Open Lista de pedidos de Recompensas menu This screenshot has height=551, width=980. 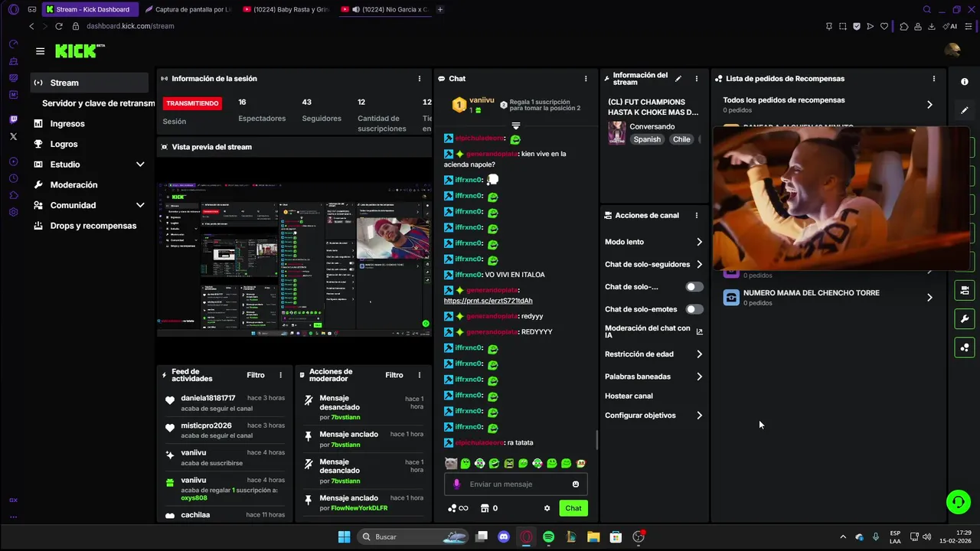click(933, 79)
